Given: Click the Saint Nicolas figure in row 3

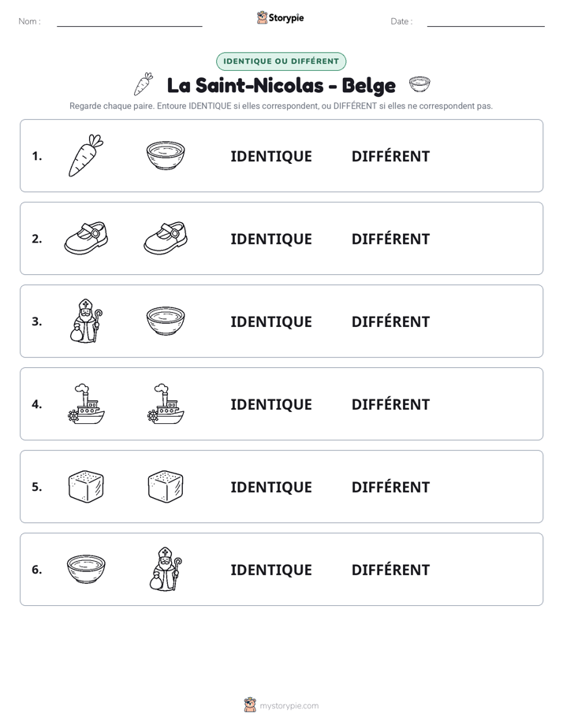Looking at the screenshot, I should (x=86, y=321).
